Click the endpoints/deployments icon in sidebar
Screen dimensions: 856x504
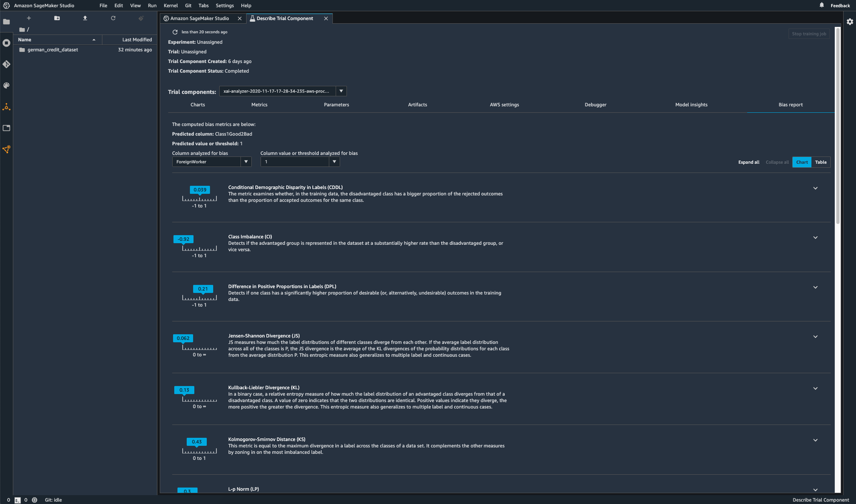click(7, 149)
